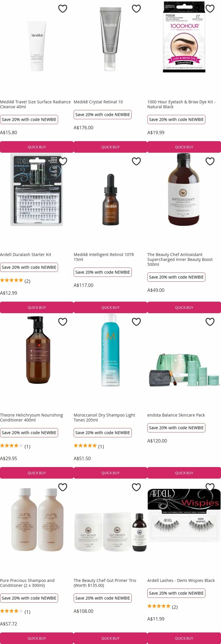Add Moroccanoil Dry Shampoo to favorites
Image resolution: width=221 pixels, height=644 pixels.
[x=136, y=322]
